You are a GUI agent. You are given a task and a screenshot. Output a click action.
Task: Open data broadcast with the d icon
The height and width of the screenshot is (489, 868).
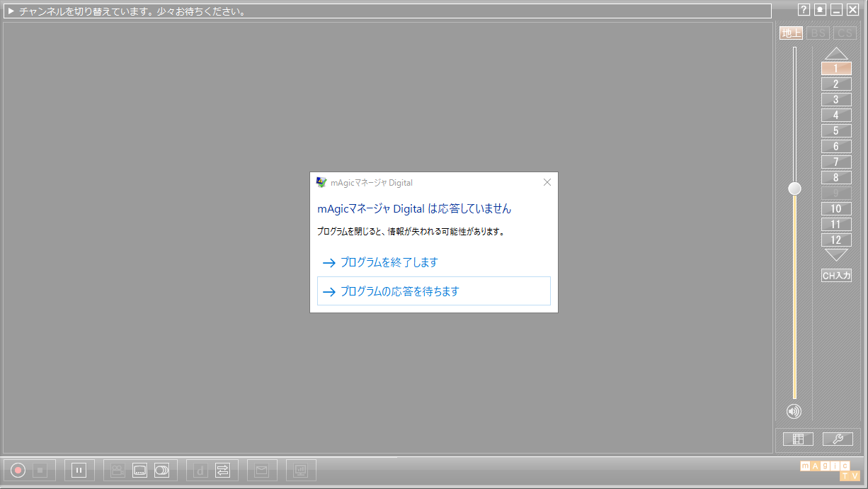click(x=200, y=470)
